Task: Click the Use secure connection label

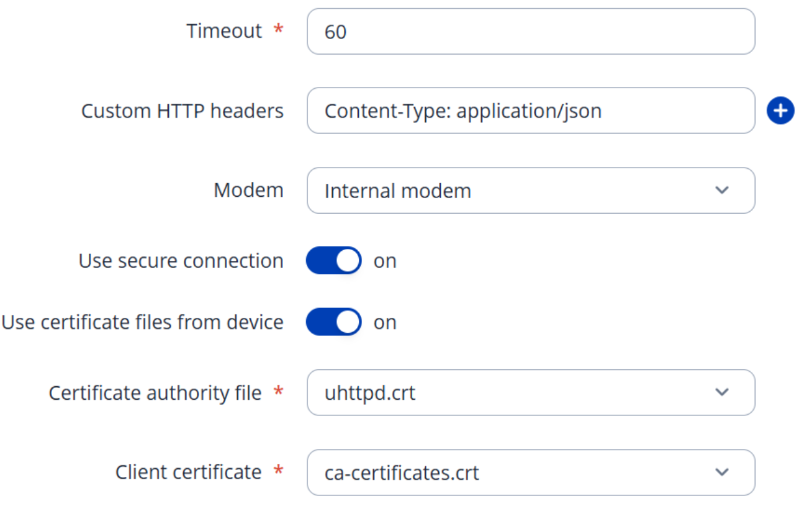Action: point(181,261)
